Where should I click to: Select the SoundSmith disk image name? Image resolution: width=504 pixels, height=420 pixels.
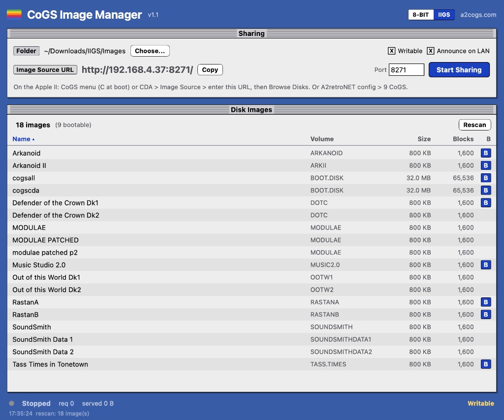(x=31, y=327)
